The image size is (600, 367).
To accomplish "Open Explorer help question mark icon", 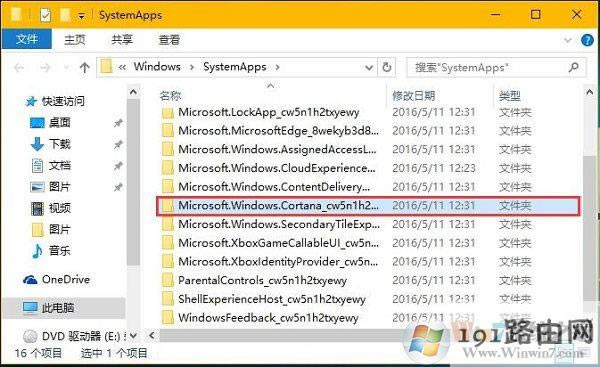I will click(587, 40).
